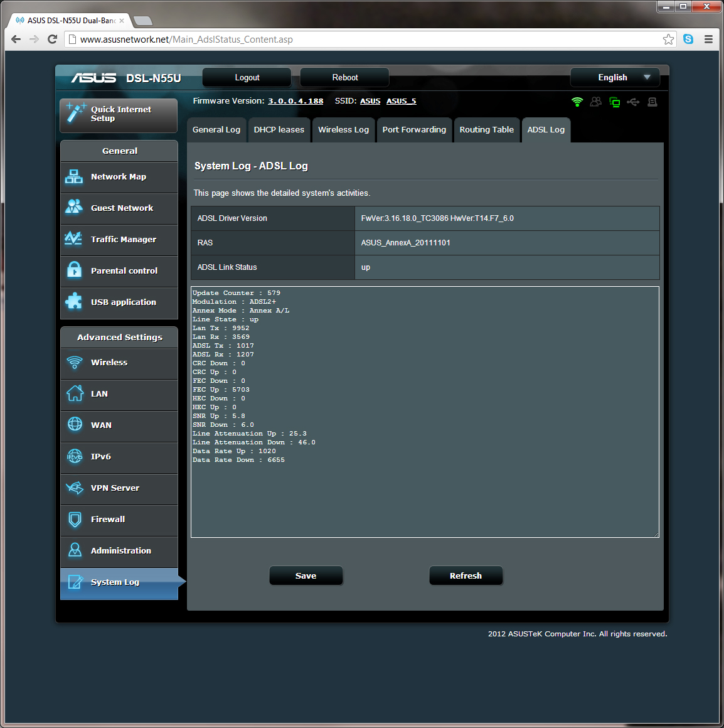Bookmark the page with the star icon
The height and width of the screenshot is (728, 724).
[x=668, y=40]
